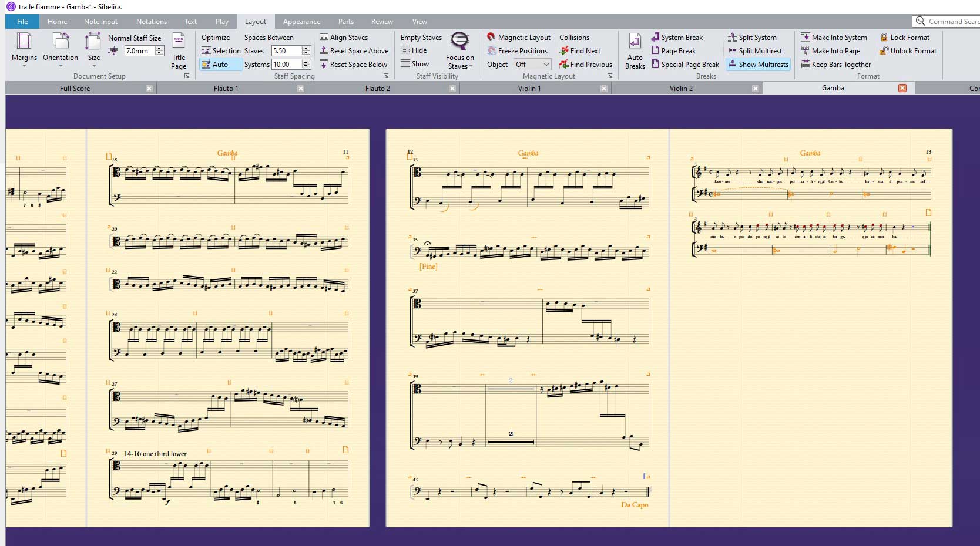The image size is (980, 546).
Task: Click Freeze Positions
Action: pyautogui.click(x=517, y=51)
